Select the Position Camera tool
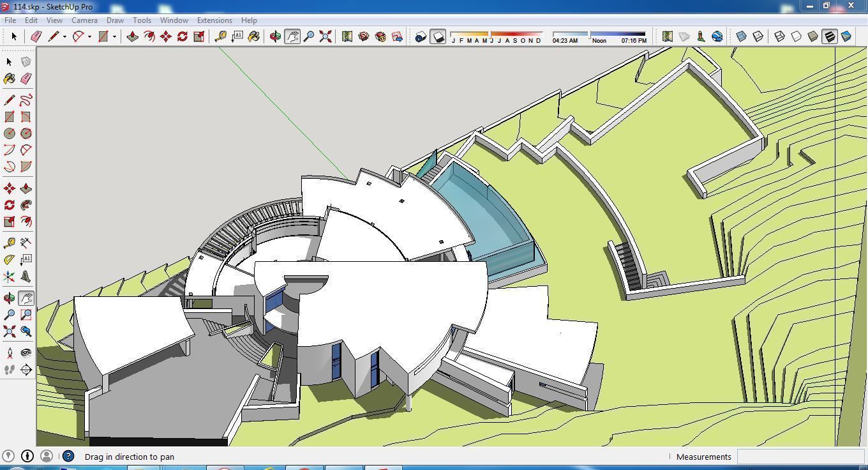868x470 pixels. [x=10, y=353]
